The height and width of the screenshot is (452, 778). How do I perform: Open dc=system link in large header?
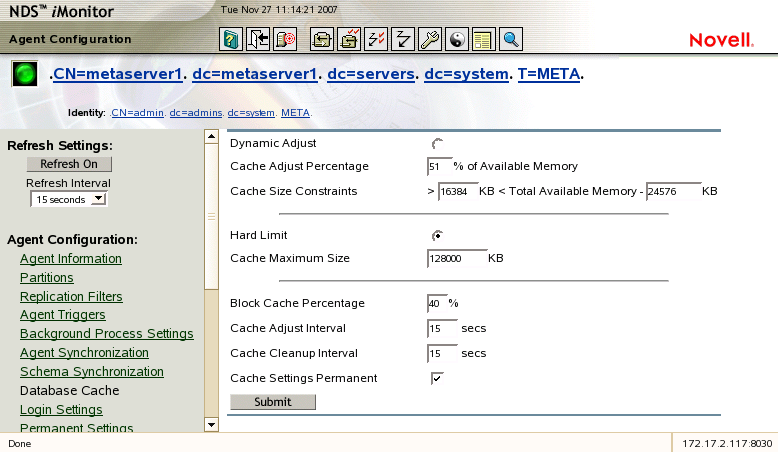click(466, 74)
